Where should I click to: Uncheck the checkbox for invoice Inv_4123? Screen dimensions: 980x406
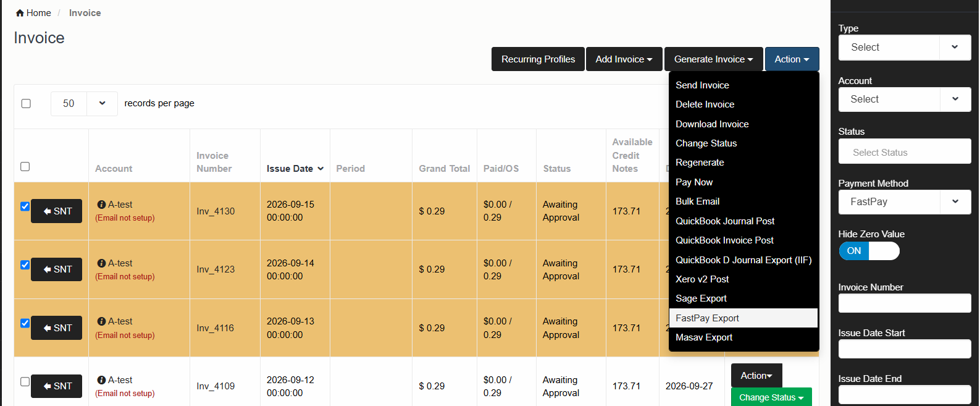pyautogui.click(x=25, y=264)
